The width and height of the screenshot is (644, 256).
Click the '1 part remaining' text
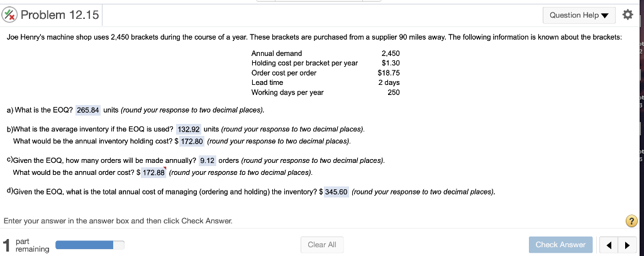pos(25,245)
